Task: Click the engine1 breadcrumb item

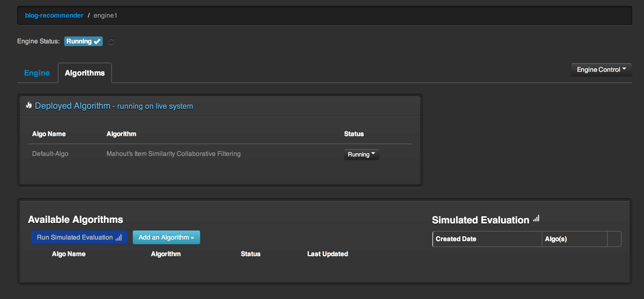Action: click(x=105, y=16)
